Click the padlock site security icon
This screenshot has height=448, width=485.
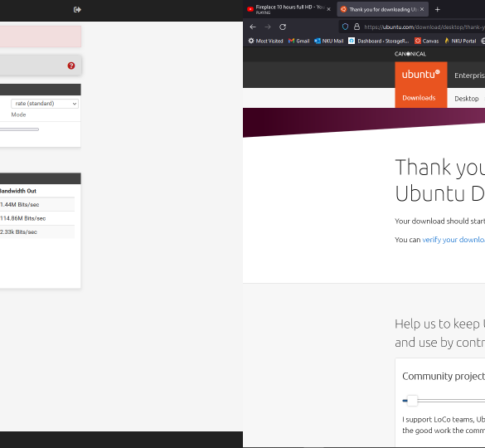356,27
